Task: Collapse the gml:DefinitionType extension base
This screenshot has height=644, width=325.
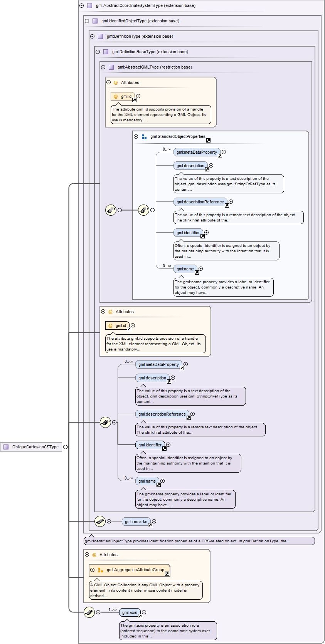Action: tap(92, 36)
